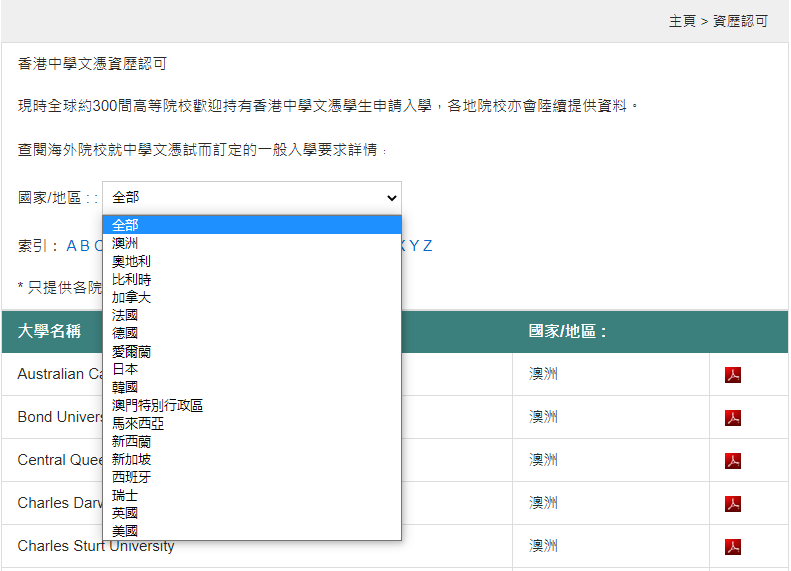Choose 日本 in the dropdown list
Screen dimensions: 791x571
point(252,369)
